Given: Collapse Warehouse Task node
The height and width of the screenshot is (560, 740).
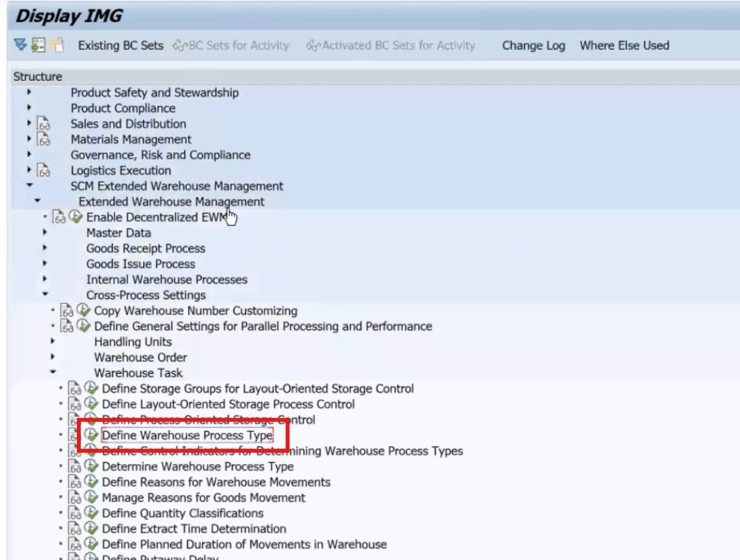Looking at the screenshot, I should point(53,372).
